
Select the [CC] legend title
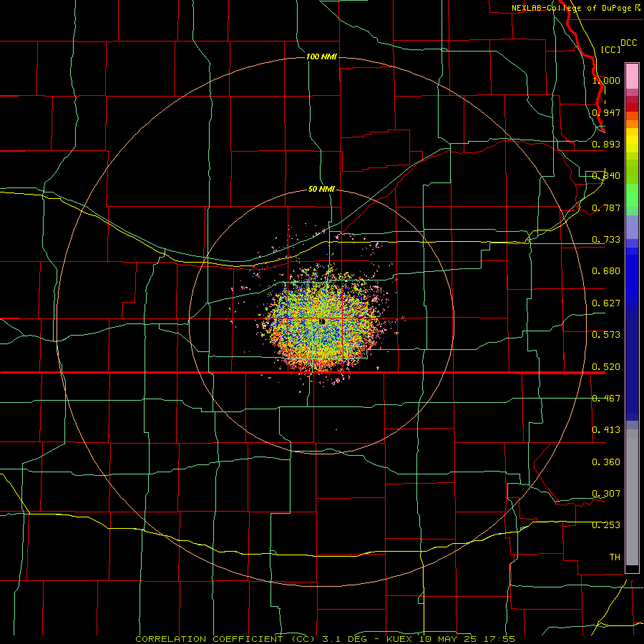click(x=610, y=49)
